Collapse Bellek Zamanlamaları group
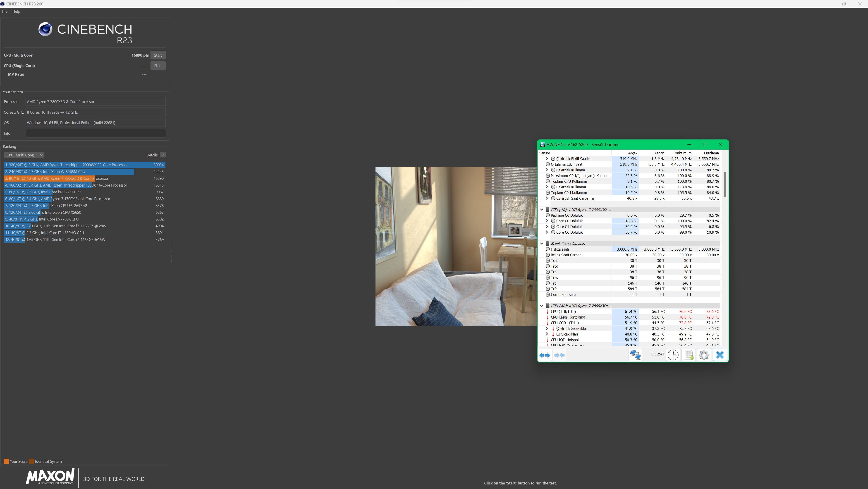 541,244
